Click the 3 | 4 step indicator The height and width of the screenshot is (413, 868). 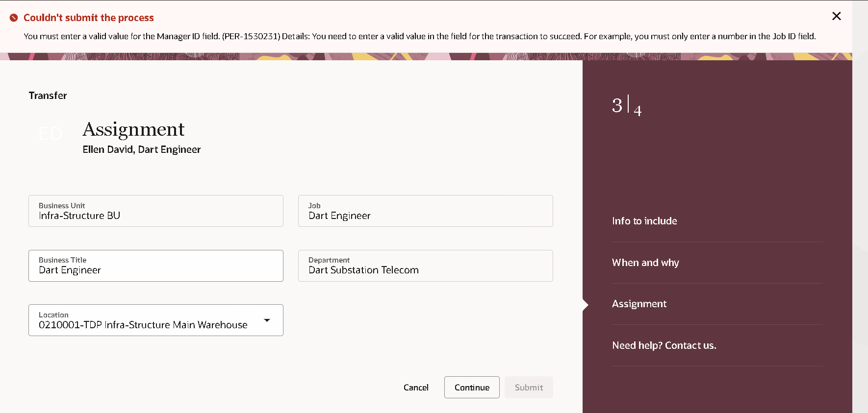[x=627, y=106]
